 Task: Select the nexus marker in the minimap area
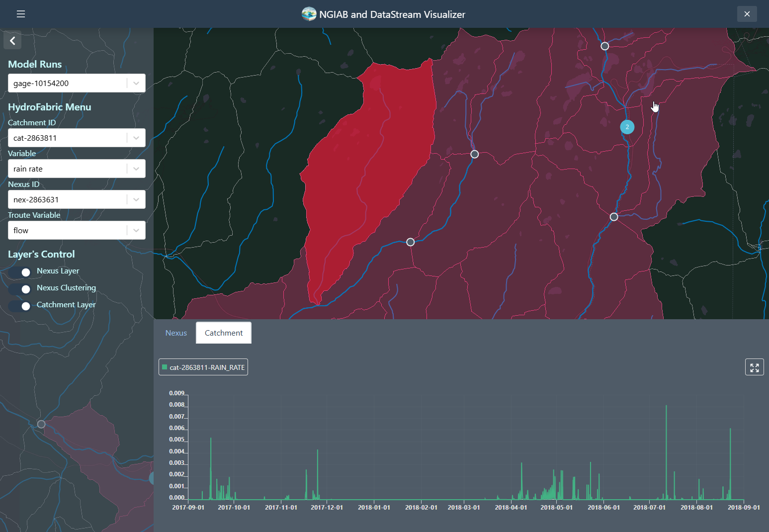41,424
